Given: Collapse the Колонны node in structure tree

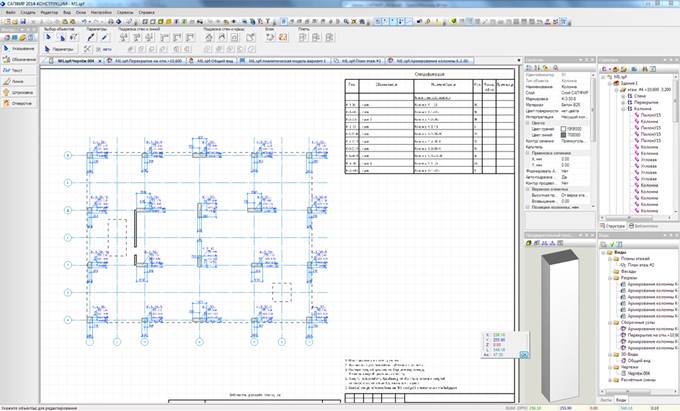Looking at the screenshot, I should 623,109.
